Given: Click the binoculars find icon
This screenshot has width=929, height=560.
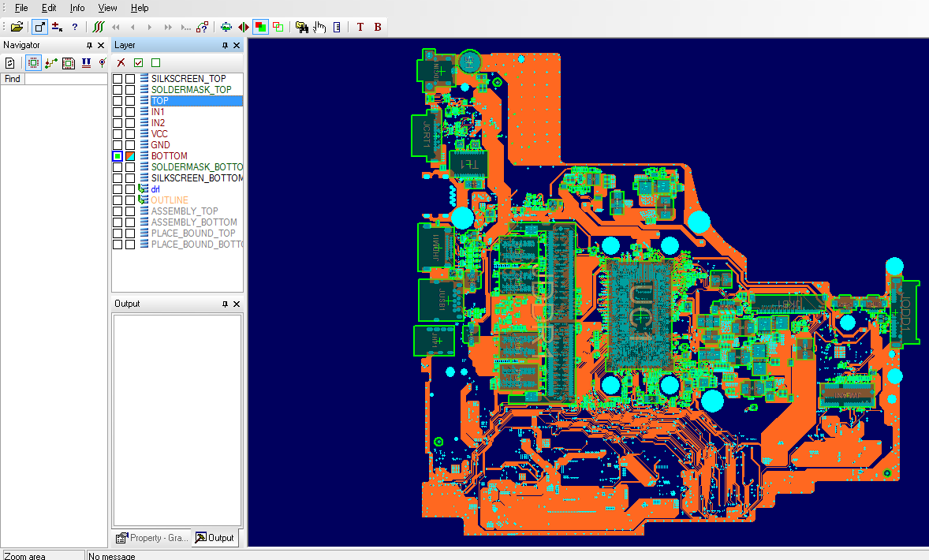Looking at the screenshot, I should click(302, 27).
